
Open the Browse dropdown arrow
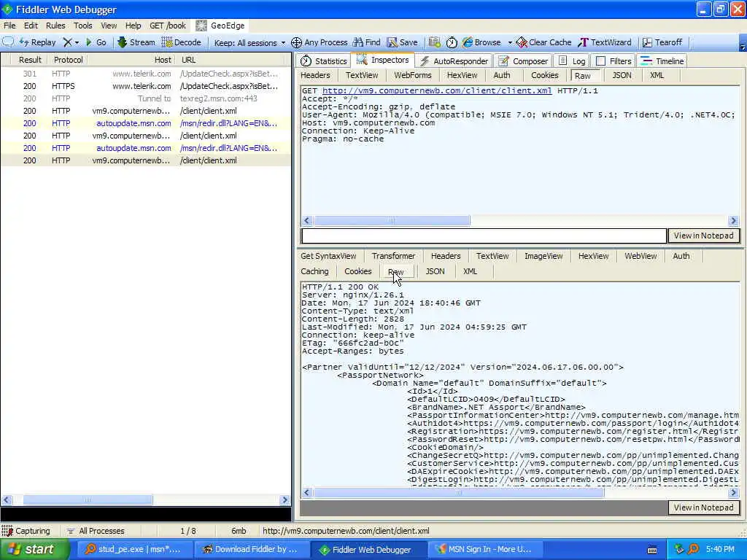click(510, 42)
